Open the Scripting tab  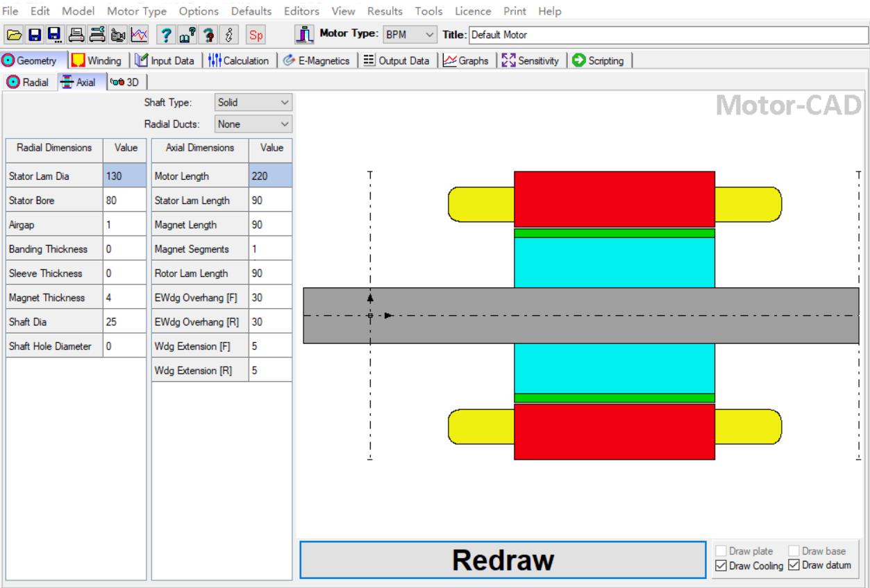tap(599, 60)
